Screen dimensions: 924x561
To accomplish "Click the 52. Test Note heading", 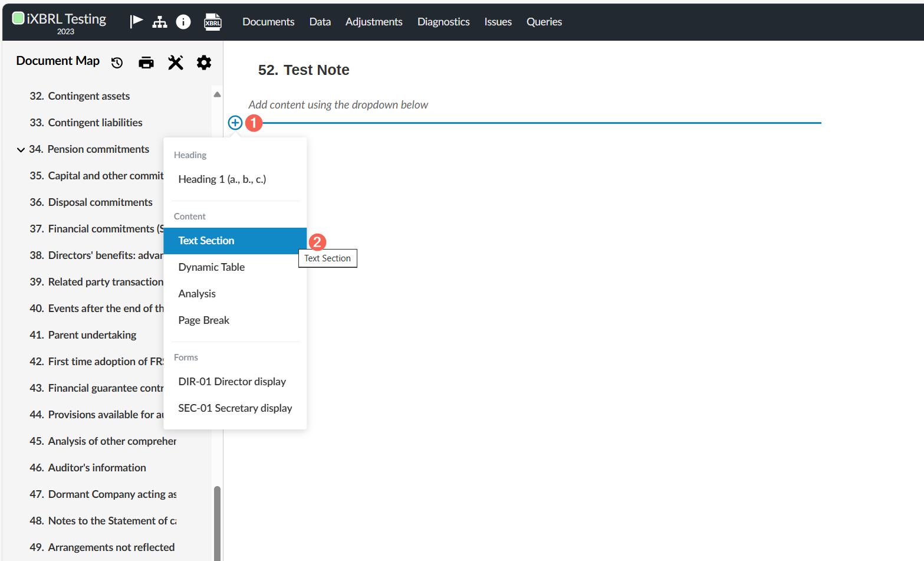I will (304, 70).
